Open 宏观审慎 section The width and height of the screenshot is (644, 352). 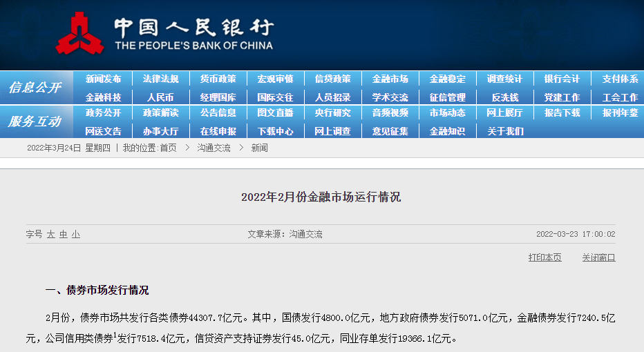(275, 79)
